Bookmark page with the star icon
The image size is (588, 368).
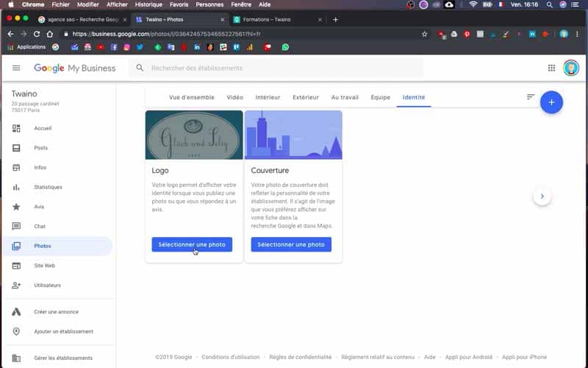coord(425,34)
